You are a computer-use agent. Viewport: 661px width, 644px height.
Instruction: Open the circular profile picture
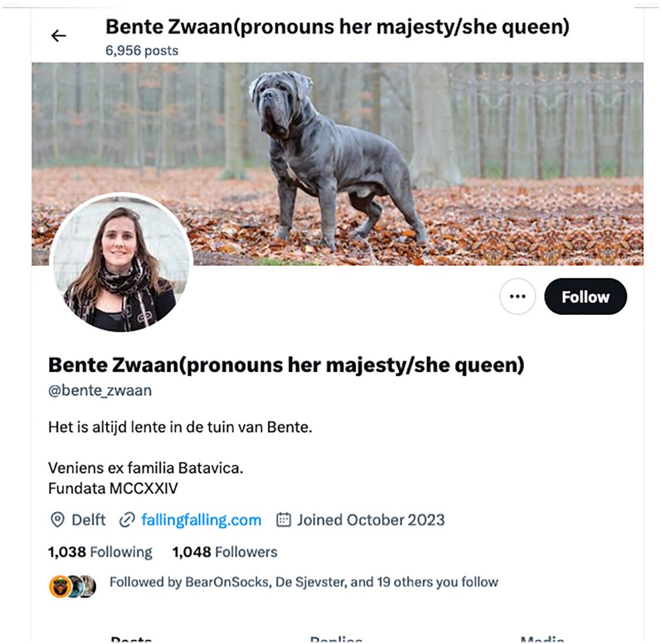[x=121, y=262]
